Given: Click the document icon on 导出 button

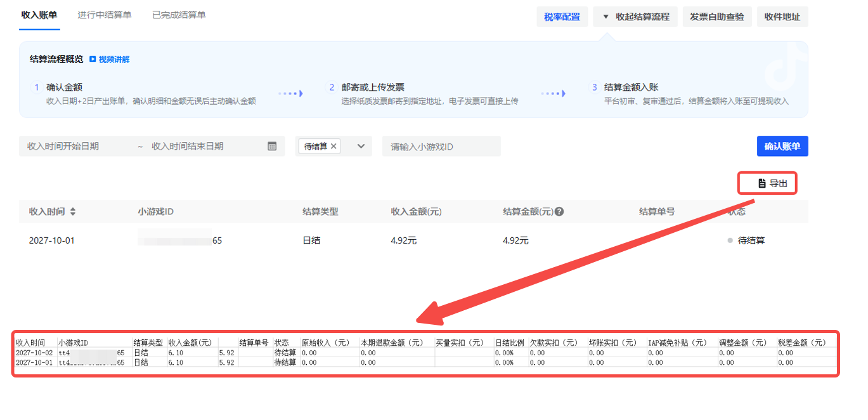Looking at the screenshot, I should point(761,183).
